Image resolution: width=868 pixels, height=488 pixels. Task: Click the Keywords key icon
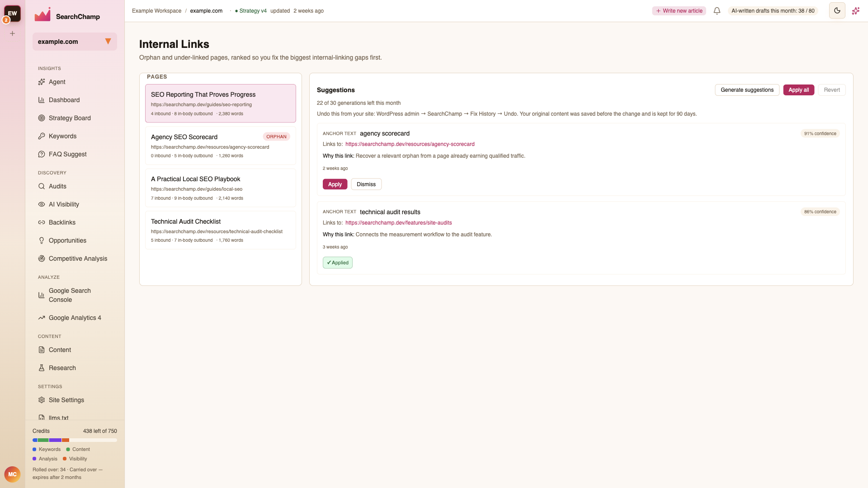[42, 136]
